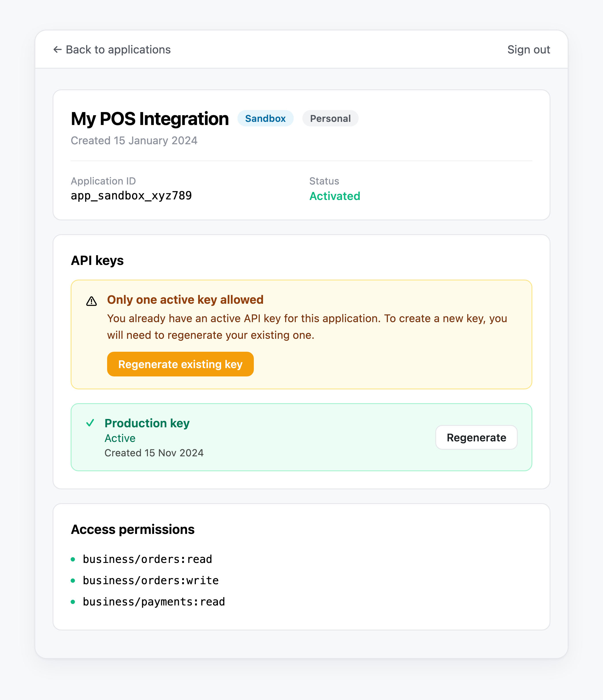Regenerate the Production key
The width and height of the screenshot is (603, 700).
[476, 437]
